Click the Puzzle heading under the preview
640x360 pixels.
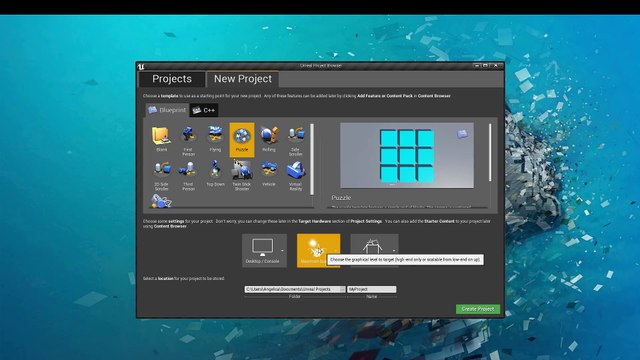click(341, 198)
